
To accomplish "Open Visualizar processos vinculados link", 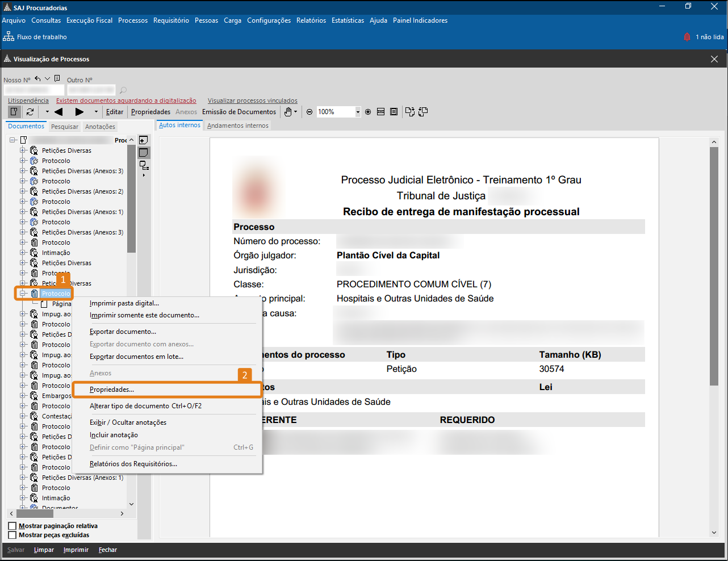I will [252, 101].
